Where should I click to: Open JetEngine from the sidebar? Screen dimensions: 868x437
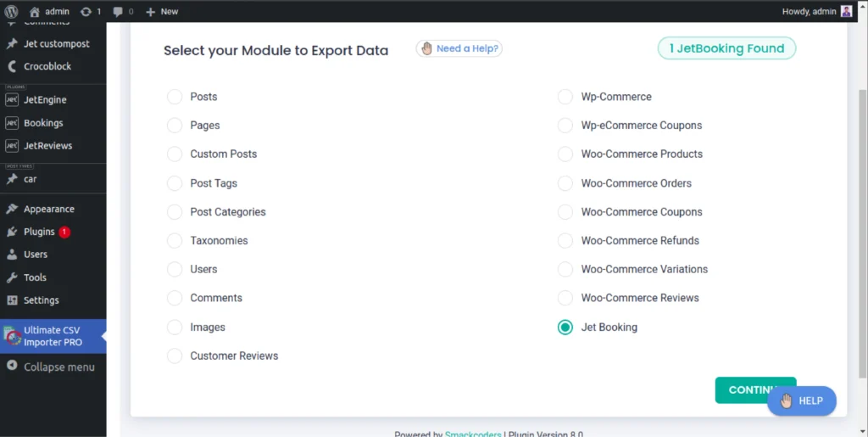pos(44,100)
